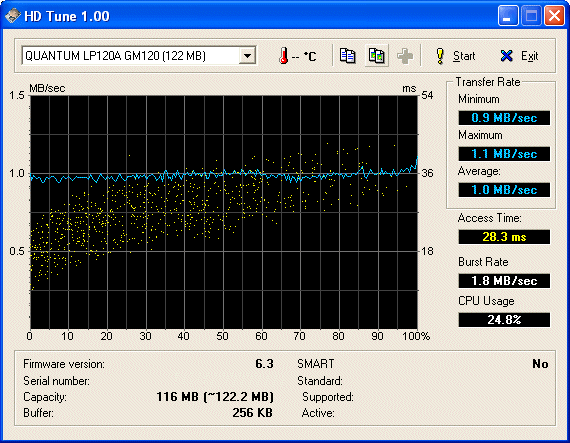This screenshot has height=443, width=570.
Task: Click the Capacity label
Action: [45, 397]
